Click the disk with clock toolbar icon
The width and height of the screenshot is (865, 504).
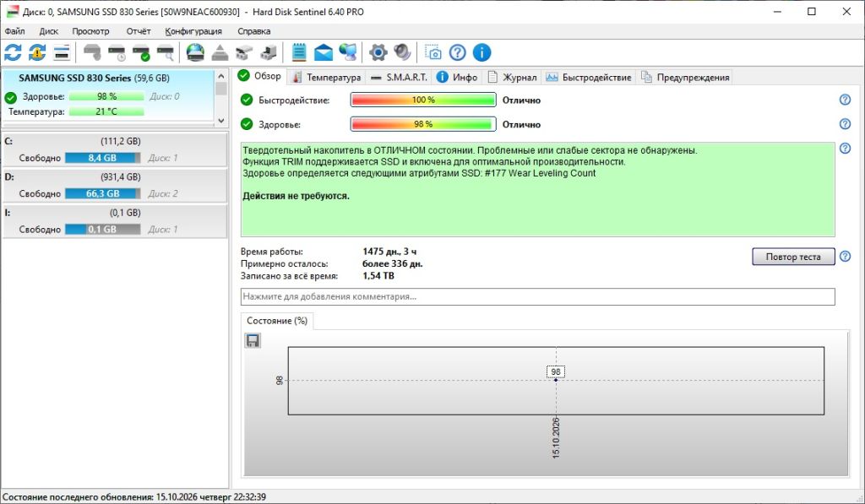tap(117, 53)
